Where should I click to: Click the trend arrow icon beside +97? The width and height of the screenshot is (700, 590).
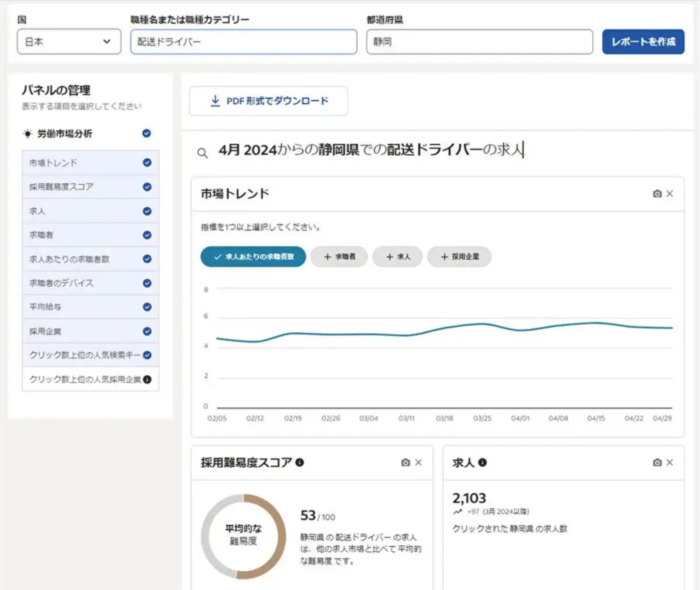click(x=457, y=512)
